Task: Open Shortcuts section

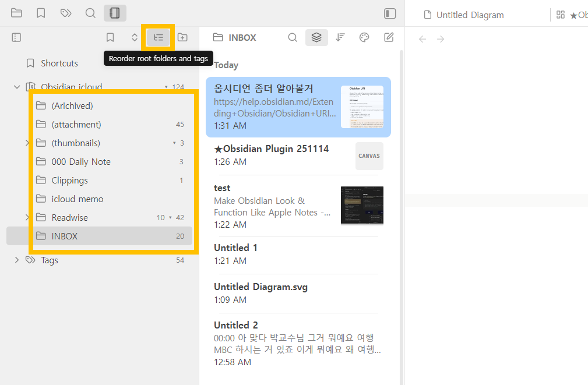Action: [59, 63]
